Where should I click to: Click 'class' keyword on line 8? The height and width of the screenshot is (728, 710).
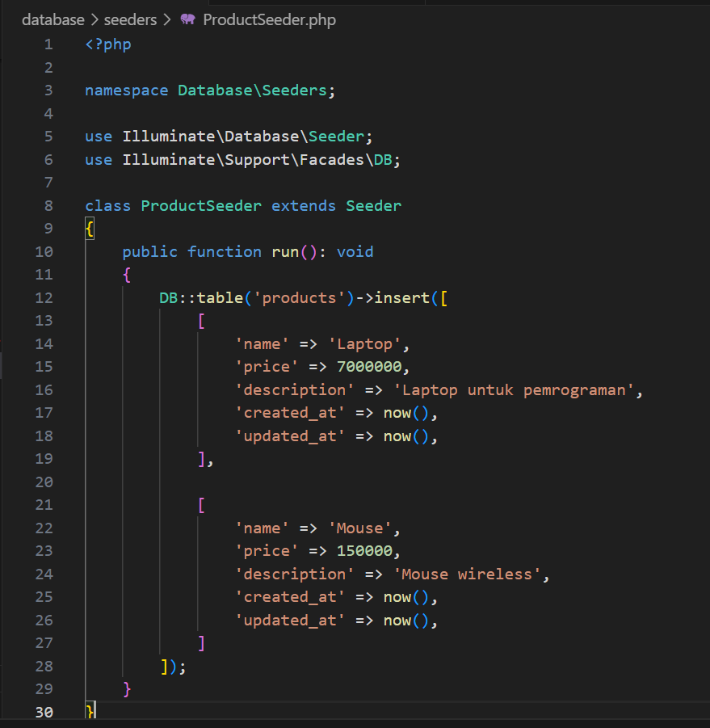click(108, 206)
